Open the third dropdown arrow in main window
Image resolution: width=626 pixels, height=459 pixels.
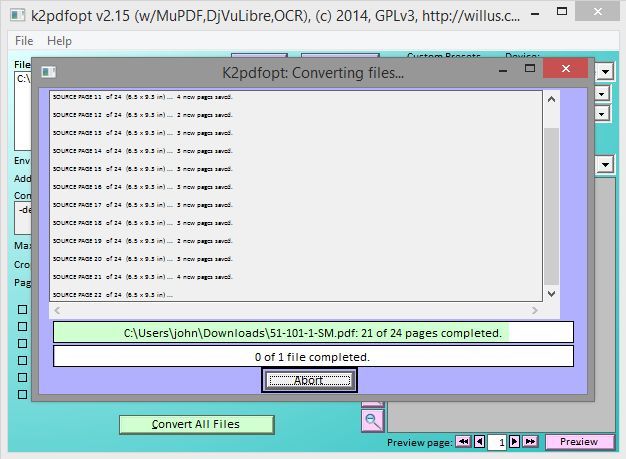tap(602, 114)
